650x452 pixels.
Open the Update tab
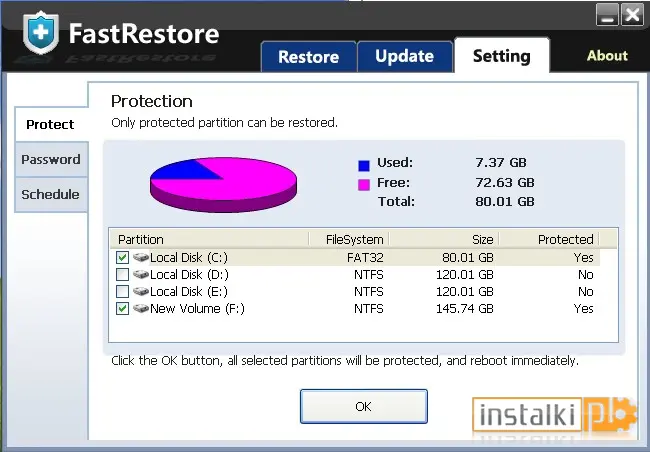pyautogui.click(x=405, y=56)
